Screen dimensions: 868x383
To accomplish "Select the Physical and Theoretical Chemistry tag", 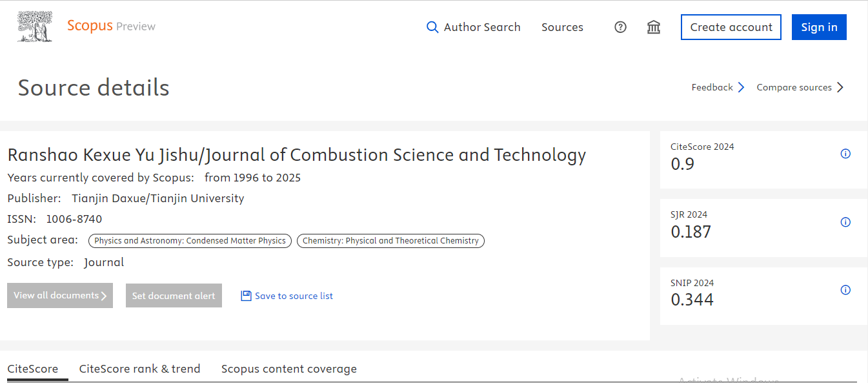I will tap(390, 241).
